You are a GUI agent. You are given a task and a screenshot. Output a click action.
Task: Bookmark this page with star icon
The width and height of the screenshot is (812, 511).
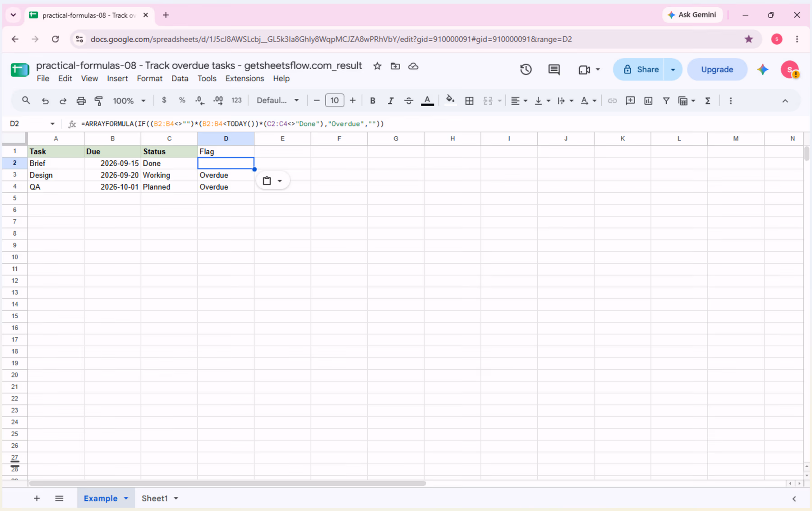(749, 39)
